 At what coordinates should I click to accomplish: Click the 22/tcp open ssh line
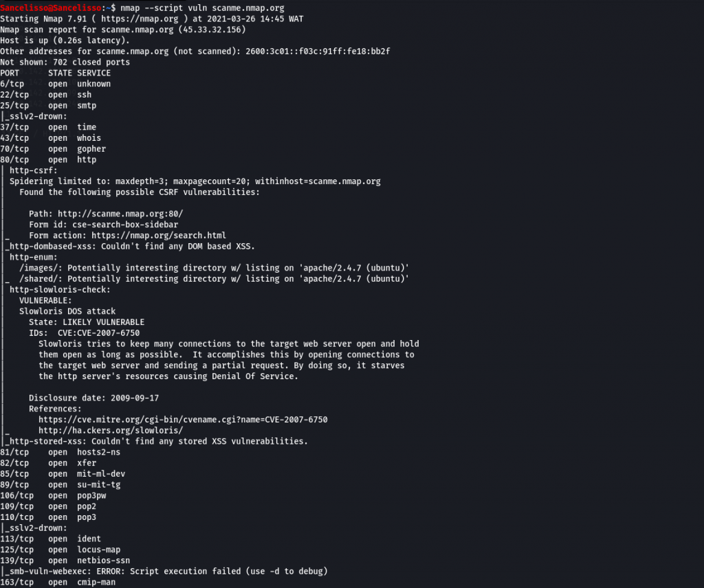(x=46, y=95)
